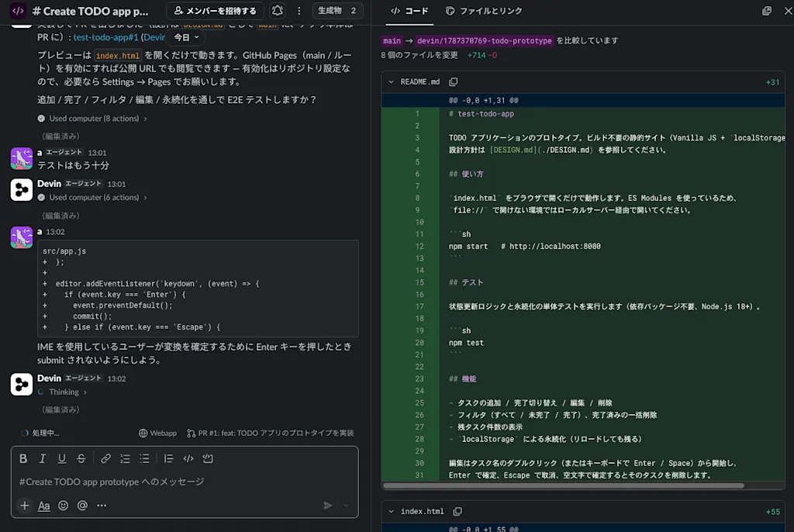Screen dimensions: 794x532
Task: Start a bulleted list in composer
Action: point(145,458)
